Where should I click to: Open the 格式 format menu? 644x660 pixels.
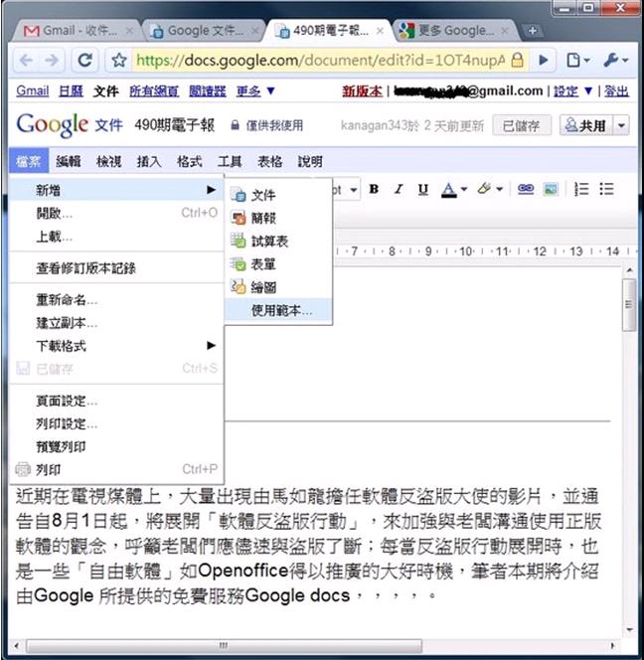coord(190,161)
